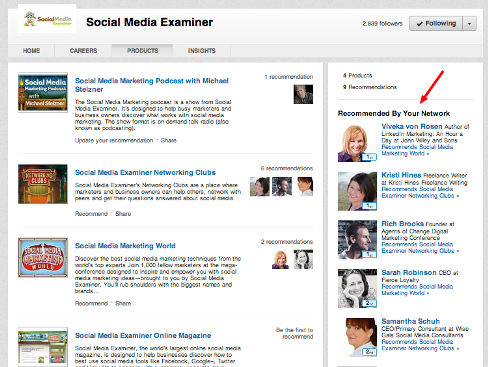488x367 pixels.
Task: Share the Networking Clubs product
Action: tap(123, 214)
